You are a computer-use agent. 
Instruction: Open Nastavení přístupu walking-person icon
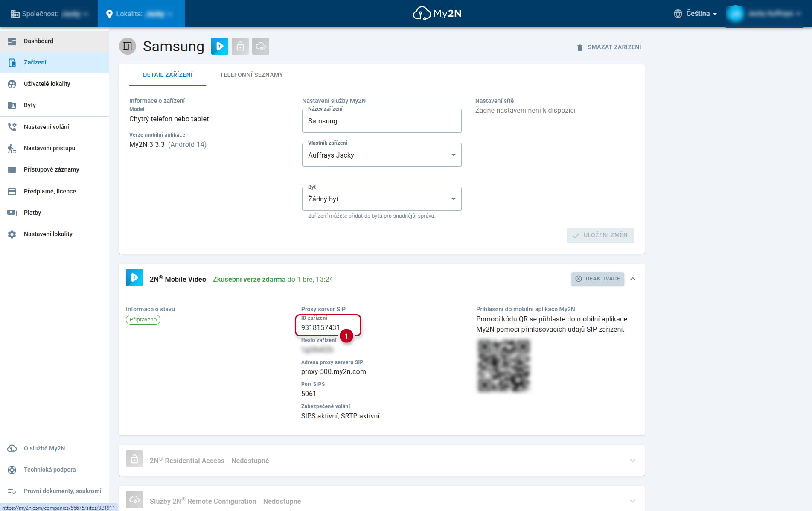point(12,149)
